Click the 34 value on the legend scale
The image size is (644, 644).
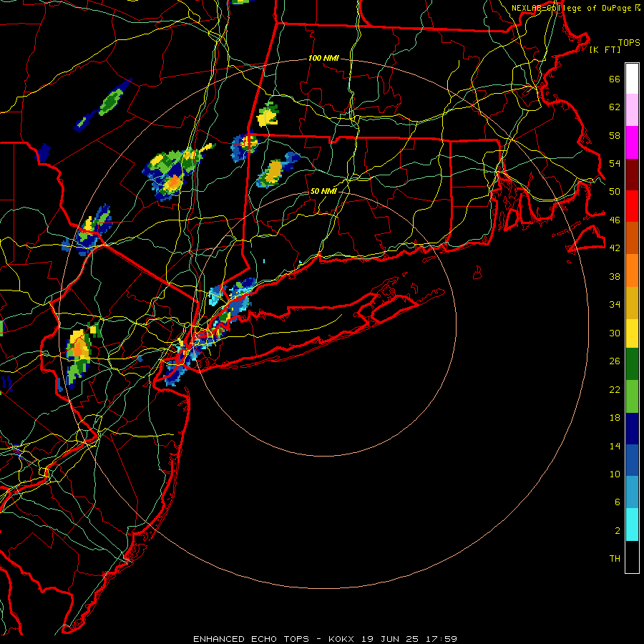(x=615, y=305)
